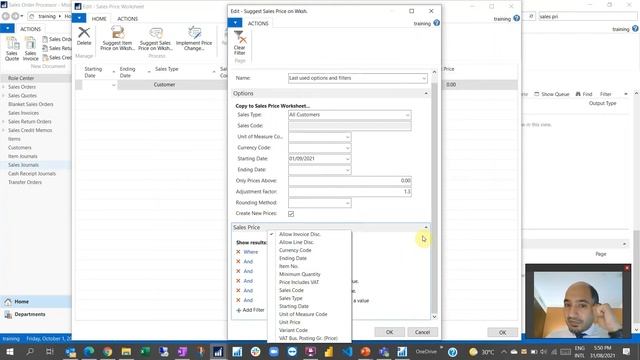The height and width of the screenshot is (360, 640).
Task: Open the dialog's blue application menu arrow
Action: [235, 23]
